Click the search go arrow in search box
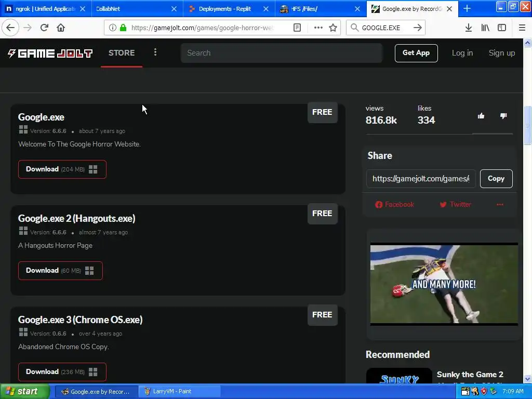Screen dimensions: 532x399 [x=418, y=28]
